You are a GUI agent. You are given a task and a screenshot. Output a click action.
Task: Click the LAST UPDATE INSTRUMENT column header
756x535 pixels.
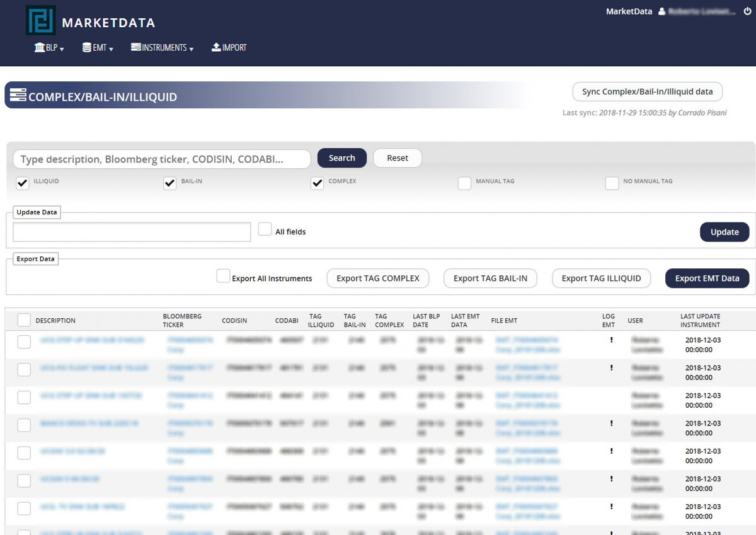point(700,321)
